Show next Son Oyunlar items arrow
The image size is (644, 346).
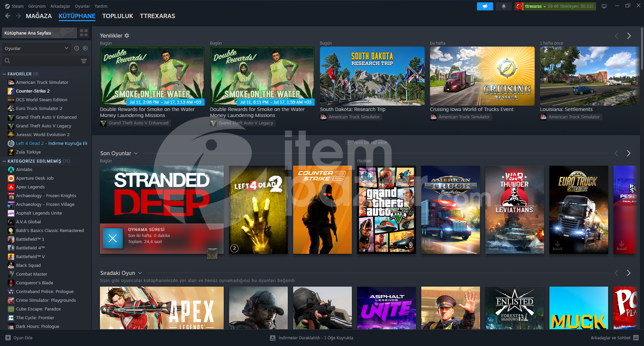click(629, 153)
